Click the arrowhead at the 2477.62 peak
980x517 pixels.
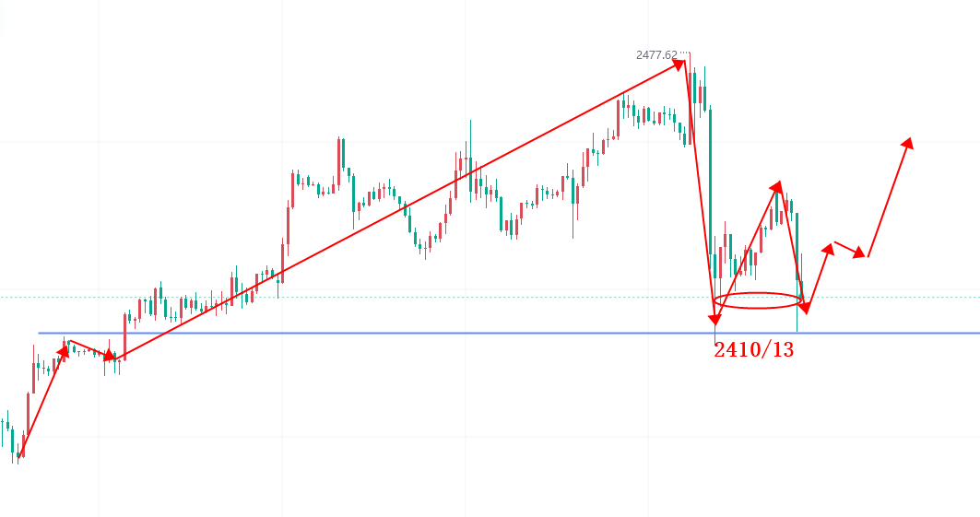pos(681,64)
